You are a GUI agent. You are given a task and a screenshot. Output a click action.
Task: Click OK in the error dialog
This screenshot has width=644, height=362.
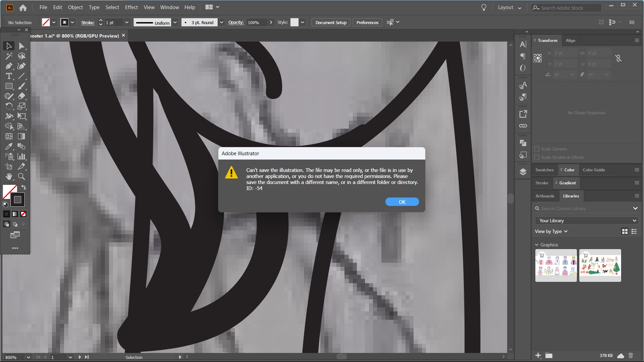402,202
